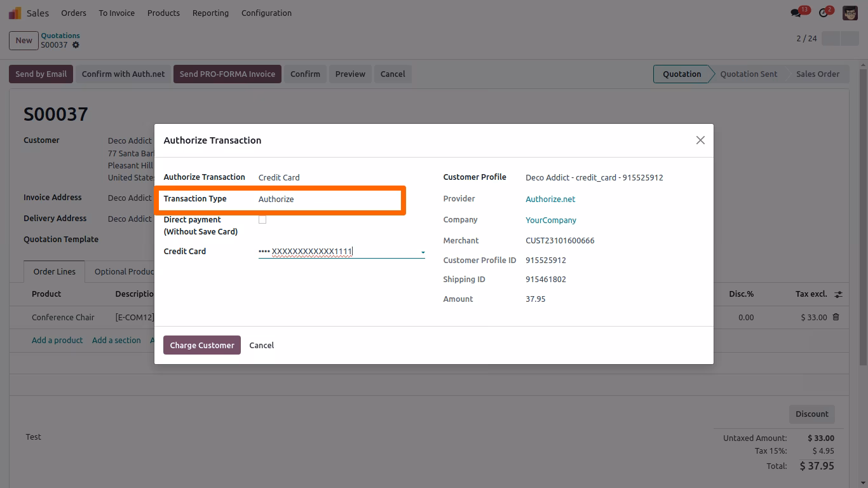Viewport: 868px width, 488px height.
Task: Go to Quotations breadcrumb link
Action: click(60, 36)
